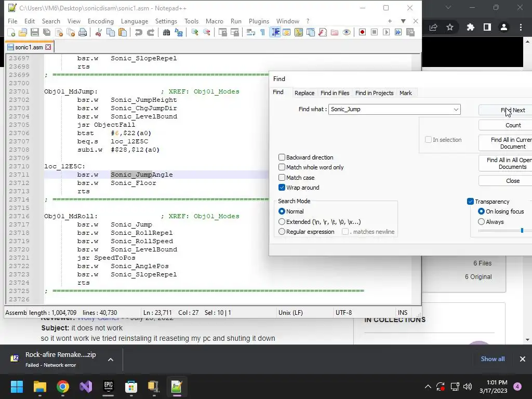Viewport: 532px width, 399px height.
Task: Click the Cut scissors icon
Action: [99, 33]
